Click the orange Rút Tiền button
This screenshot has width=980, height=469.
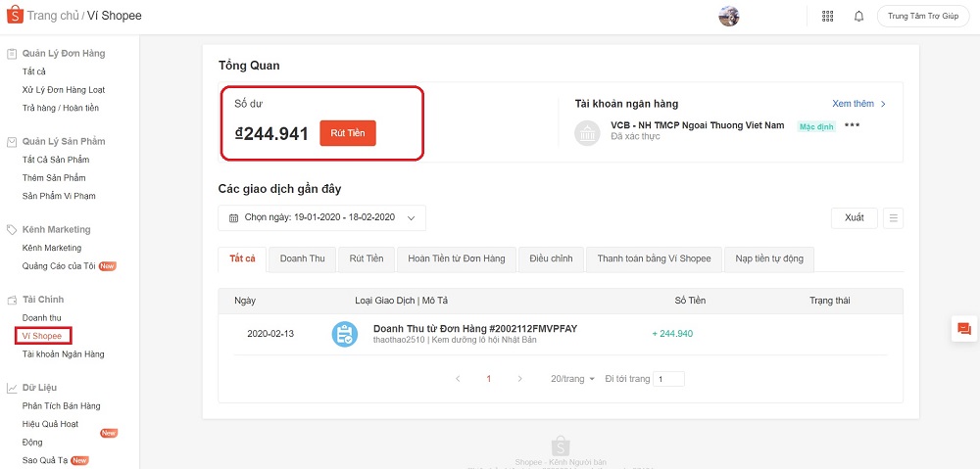[x=348, y=133]
